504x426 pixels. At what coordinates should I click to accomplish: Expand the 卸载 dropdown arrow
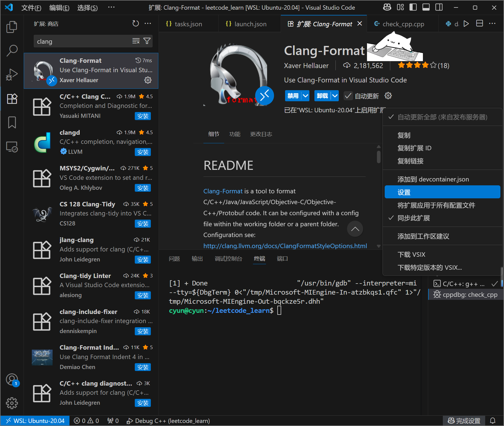pos(335,96)
